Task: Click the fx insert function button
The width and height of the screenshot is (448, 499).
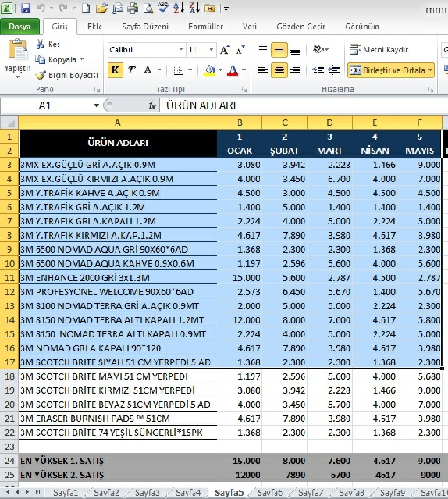Action: coord(152,105)
